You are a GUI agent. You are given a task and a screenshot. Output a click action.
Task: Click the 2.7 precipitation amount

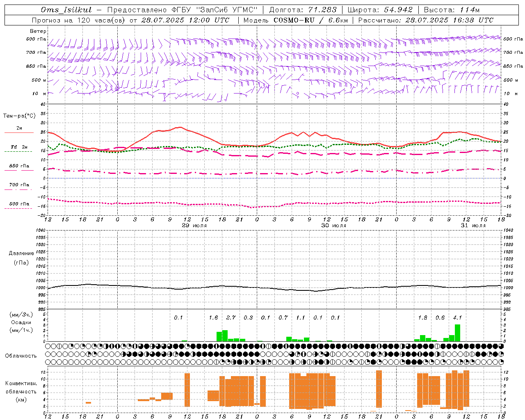point(231,318)
